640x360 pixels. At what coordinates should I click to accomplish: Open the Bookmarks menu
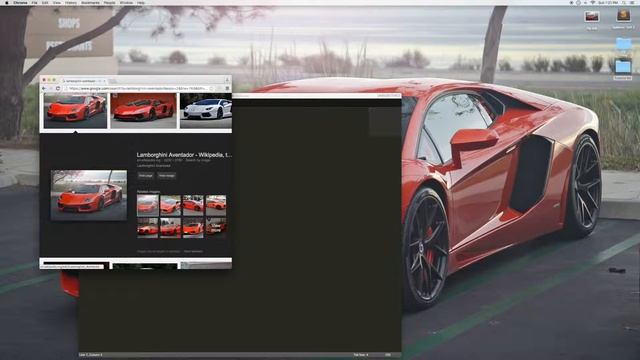tap(90, 2)
